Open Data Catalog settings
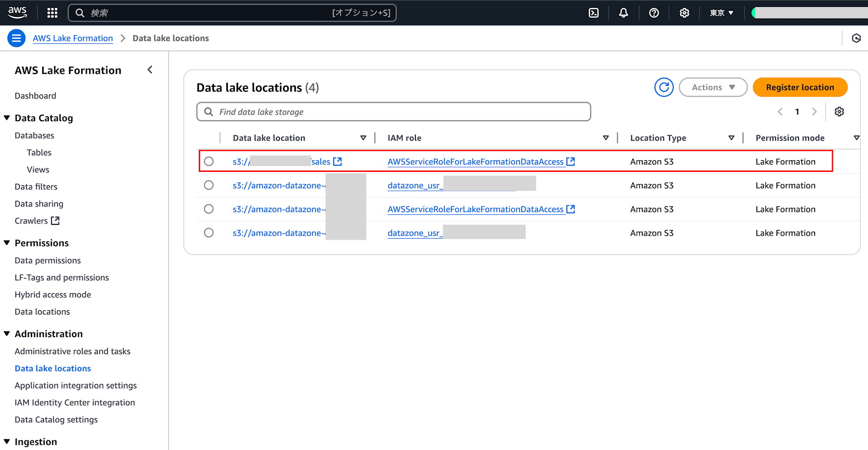Viewport: 868px width, 450px height. (x=56, y=420)
